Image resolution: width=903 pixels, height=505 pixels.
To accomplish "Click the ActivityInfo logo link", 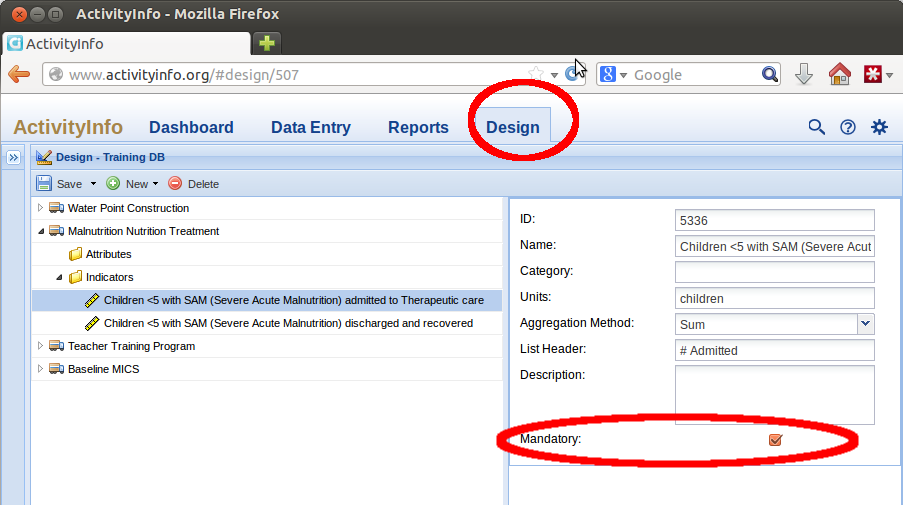I will 68,127.
